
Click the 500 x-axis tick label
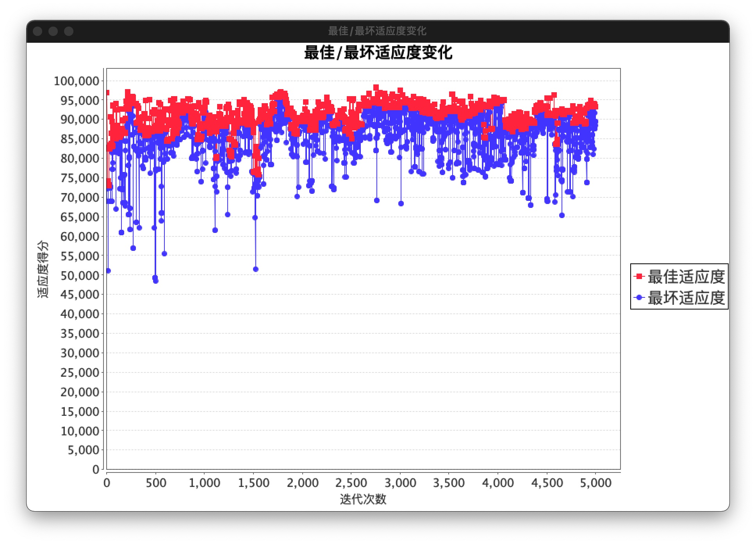(x=156, y=483)
